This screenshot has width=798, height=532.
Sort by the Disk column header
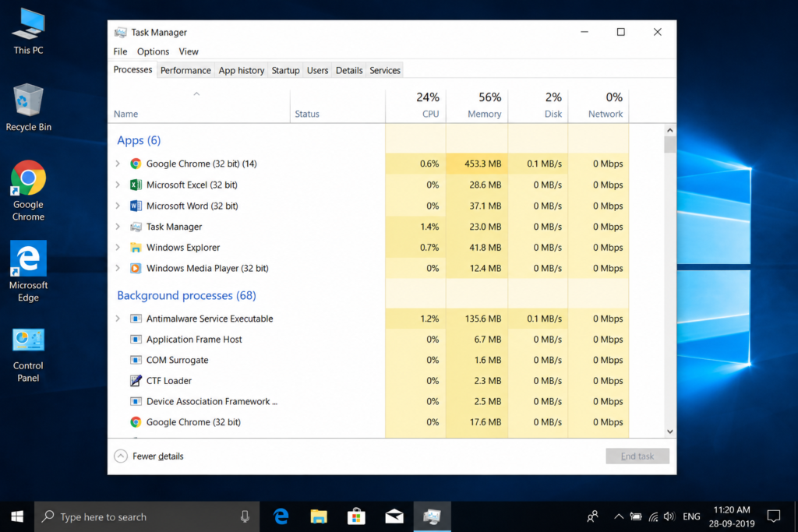538,105
